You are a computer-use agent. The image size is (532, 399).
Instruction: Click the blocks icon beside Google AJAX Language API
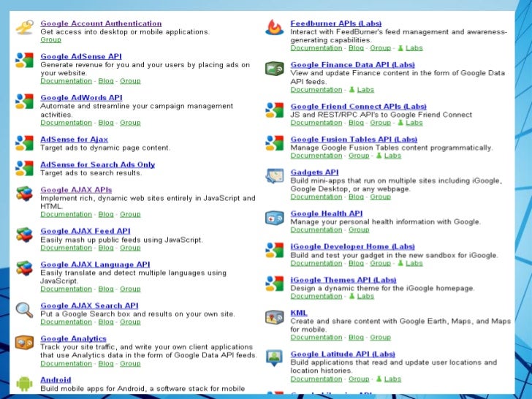(24, 268)
